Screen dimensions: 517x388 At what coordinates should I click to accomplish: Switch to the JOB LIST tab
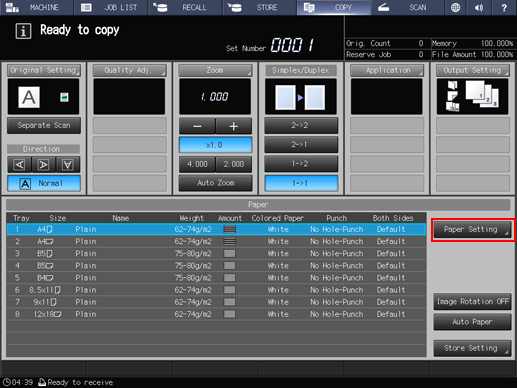[111, 7]
